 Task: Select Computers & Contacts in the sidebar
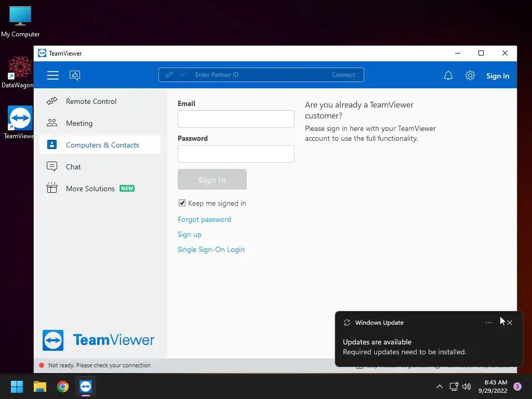click(99, 145)
